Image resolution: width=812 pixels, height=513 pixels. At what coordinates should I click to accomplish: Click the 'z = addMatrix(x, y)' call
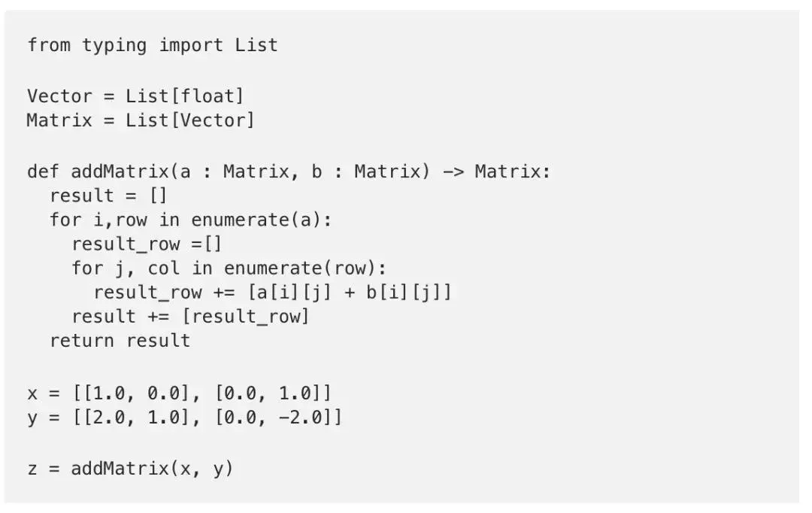coord(131,469)
